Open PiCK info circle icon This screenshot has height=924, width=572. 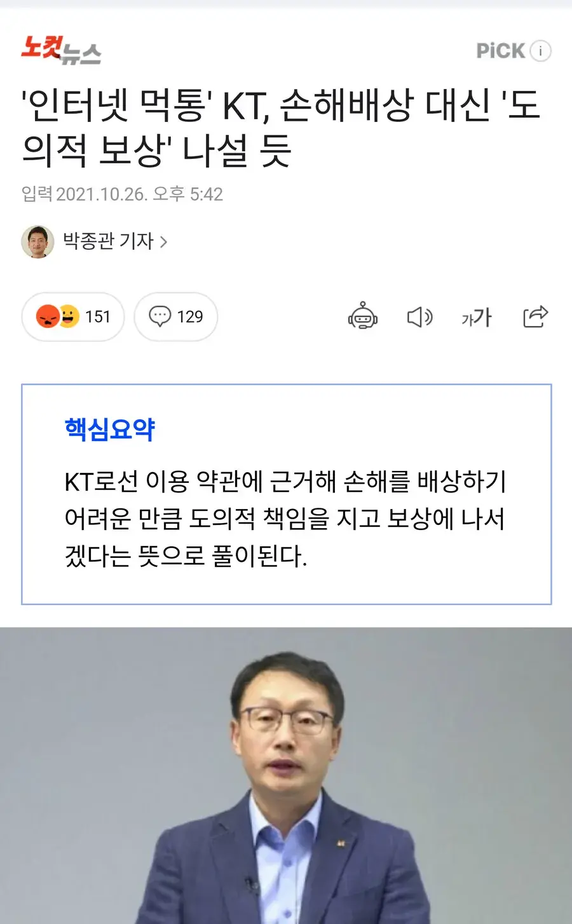point(540,51)
